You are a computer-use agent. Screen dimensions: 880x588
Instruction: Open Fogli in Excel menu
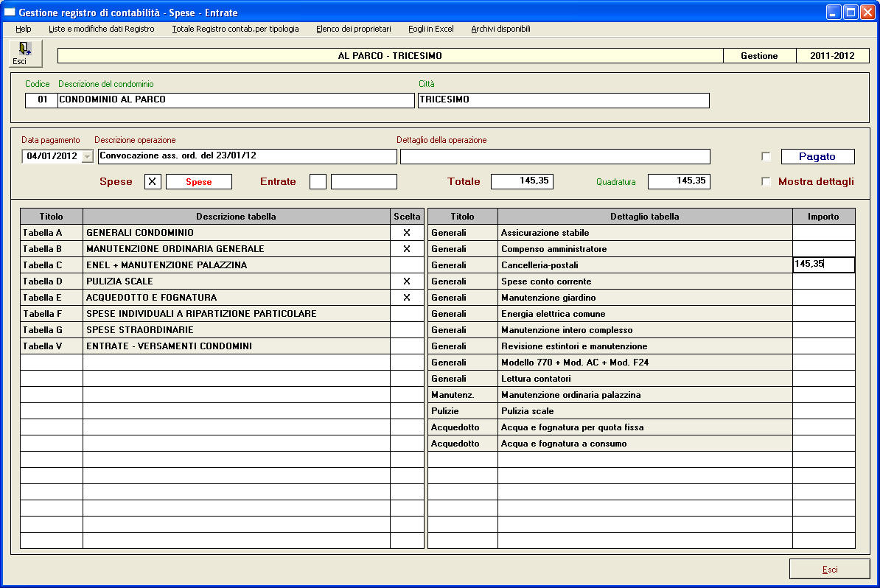[x=431, y=29]
